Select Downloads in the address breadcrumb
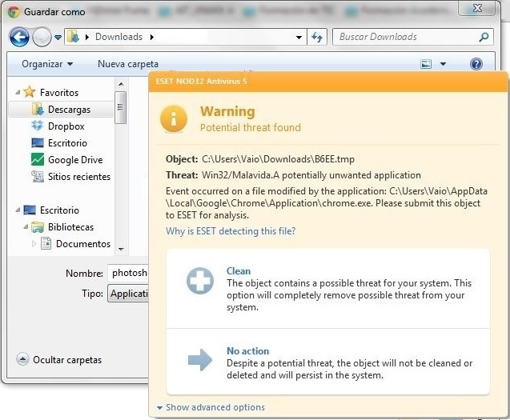The image size is (510, 420). coord(118,37)
